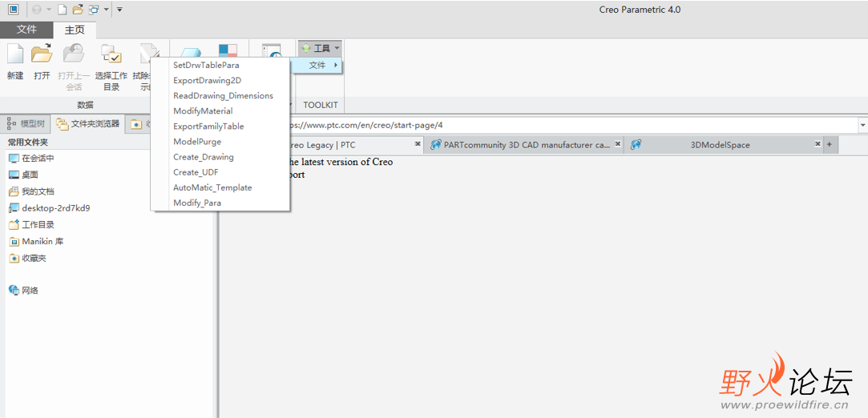Screen dimensions: 868x418
Task: Switch to the 文件 ribbon tab
Action: 26,30
